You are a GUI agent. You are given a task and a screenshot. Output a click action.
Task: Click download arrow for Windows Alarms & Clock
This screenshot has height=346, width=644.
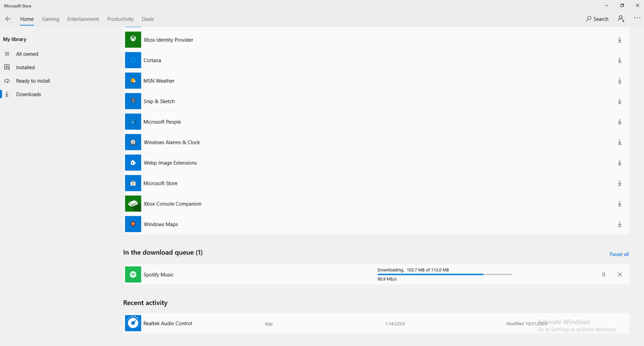(x=620, y=142)
